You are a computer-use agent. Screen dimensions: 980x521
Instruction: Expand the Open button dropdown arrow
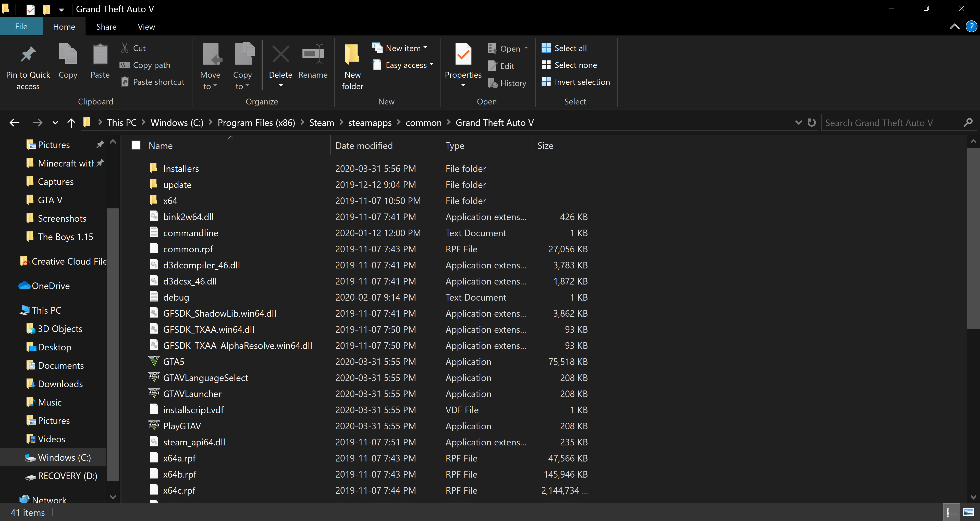[526, 48]
